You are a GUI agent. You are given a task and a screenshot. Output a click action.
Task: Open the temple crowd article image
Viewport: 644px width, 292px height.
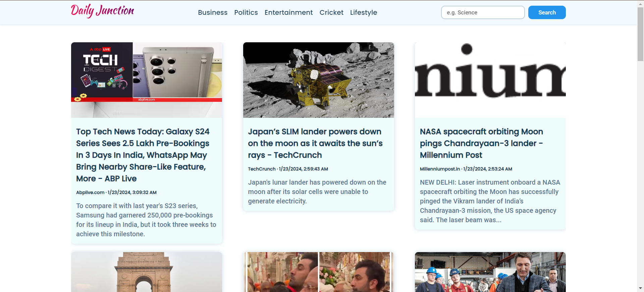point(318,272)
